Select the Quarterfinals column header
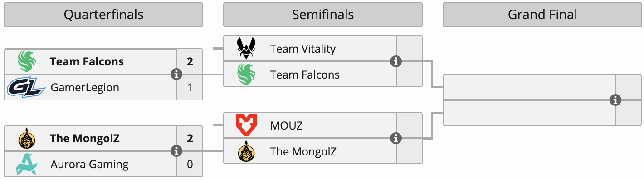Image resolution: width=644 pixels, height=180 pixels. 103,15
